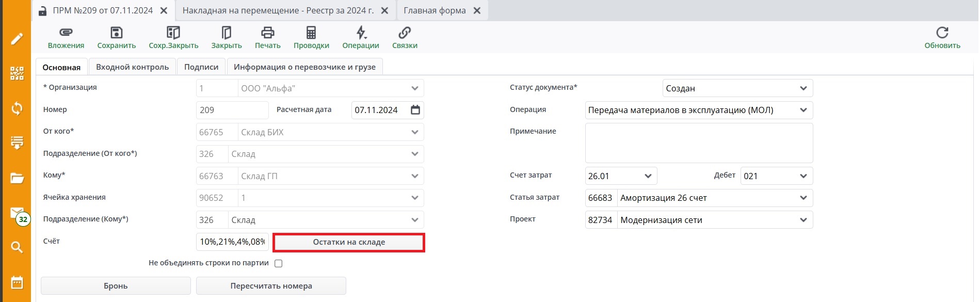This screenshot has height=302, width=980.
Task: Open Печать printer icon
Action: click(267, 33)
